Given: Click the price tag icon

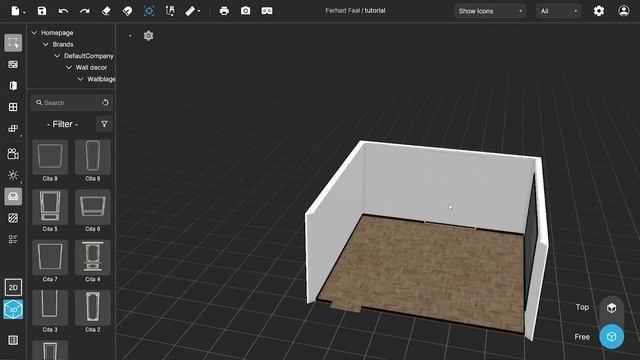Looking at the screenshot, I should click(127, 11).
